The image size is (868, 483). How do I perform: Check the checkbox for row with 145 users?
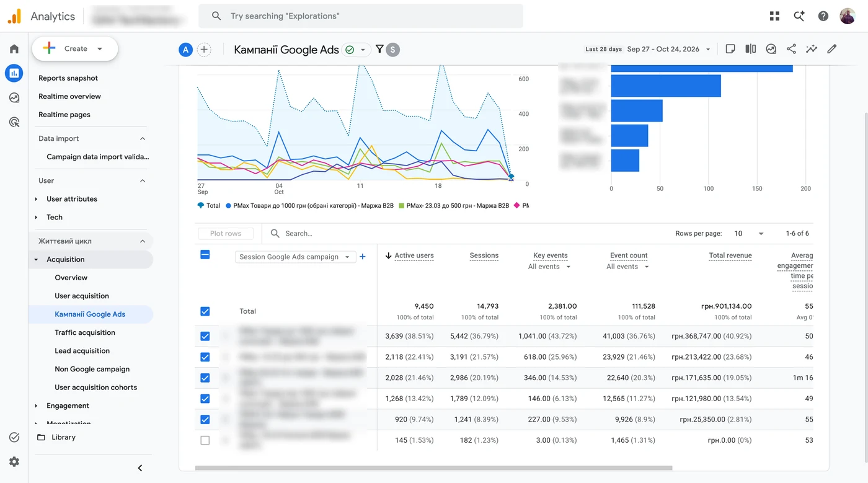coord(205,440)
